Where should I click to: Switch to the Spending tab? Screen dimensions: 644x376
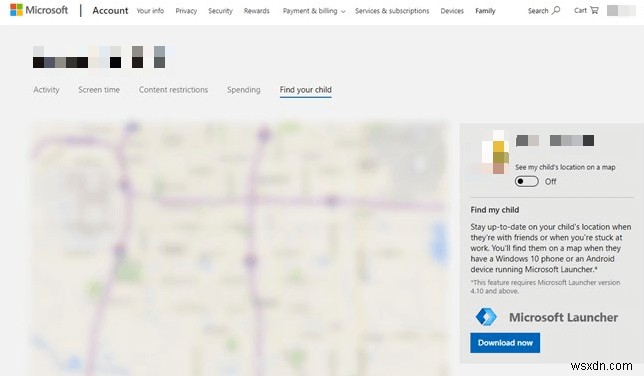(x=244, y=90)
